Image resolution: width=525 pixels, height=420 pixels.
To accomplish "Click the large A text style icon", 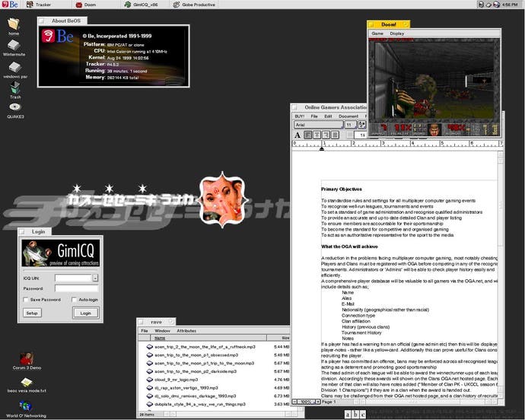I will click(297, 135).
